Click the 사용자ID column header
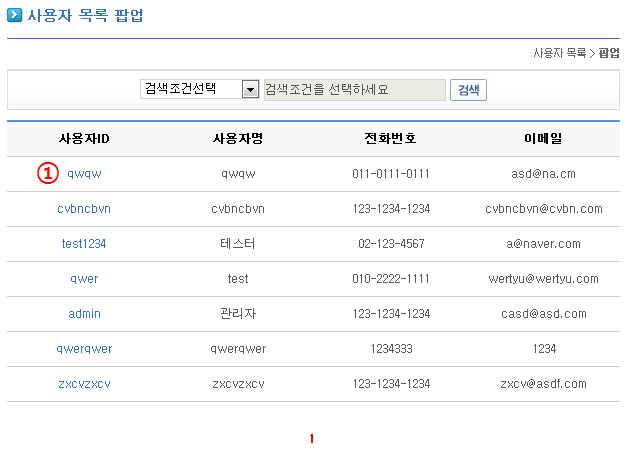This screenshot has width=630, height=455. 84,138
